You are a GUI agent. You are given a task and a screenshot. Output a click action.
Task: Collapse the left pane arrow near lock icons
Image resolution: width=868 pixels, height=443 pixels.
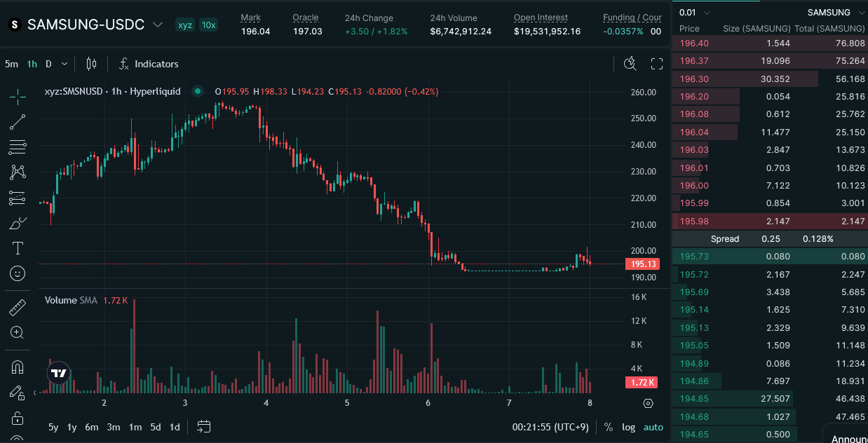pos(36,393)
